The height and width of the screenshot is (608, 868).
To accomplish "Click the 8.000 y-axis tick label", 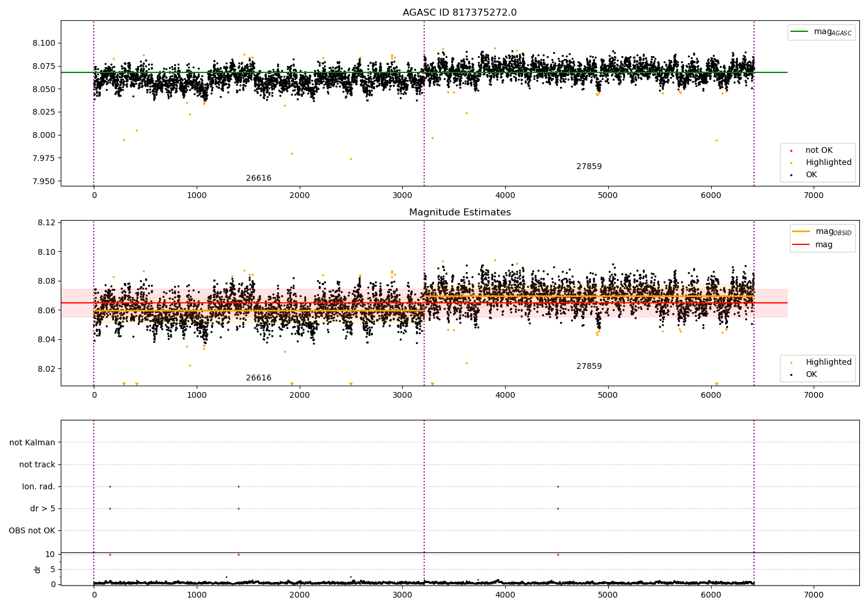I will coord(44,135).
